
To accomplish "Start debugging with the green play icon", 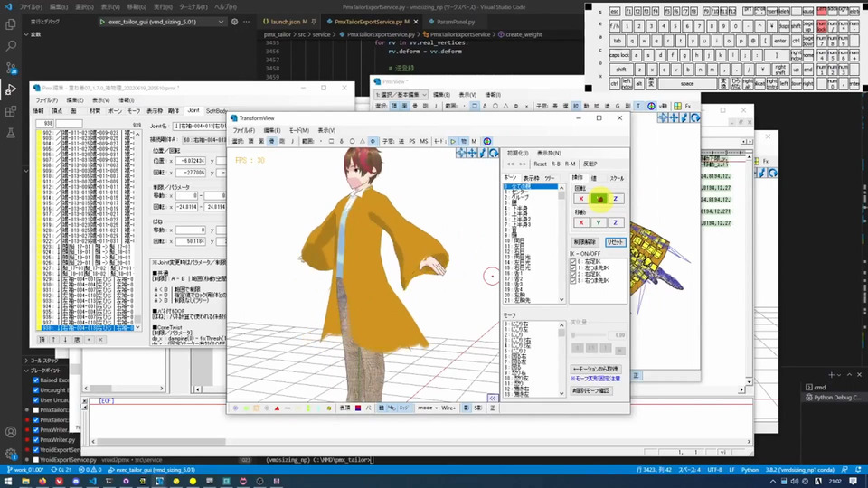I will [101, 20].
